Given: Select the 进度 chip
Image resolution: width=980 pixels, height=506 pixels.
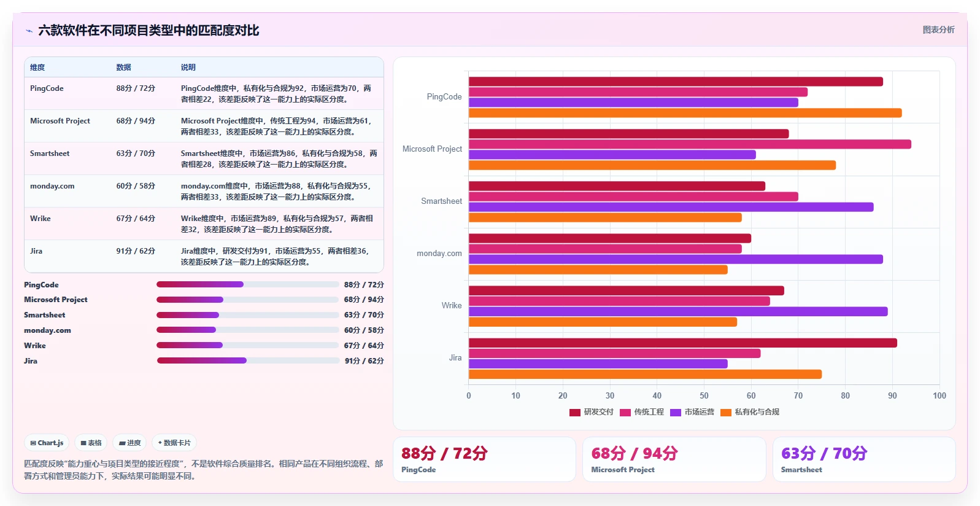Looking at the screenshot, I should [x=130, y=443].
